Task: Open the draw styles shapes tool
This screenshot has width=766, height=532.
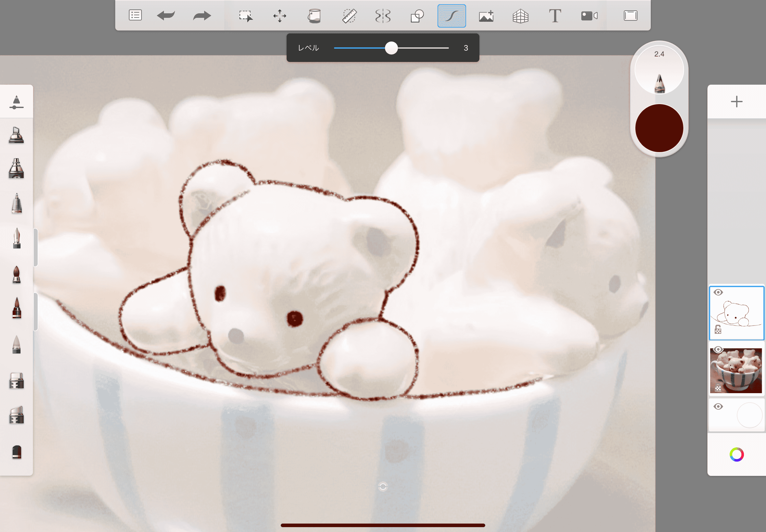Action: (417, 16)
